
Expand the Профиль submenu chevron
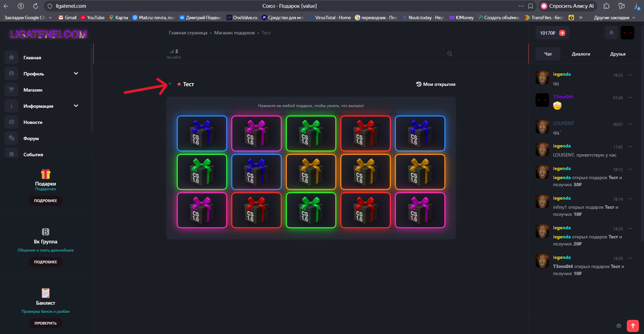coord(76,73)
